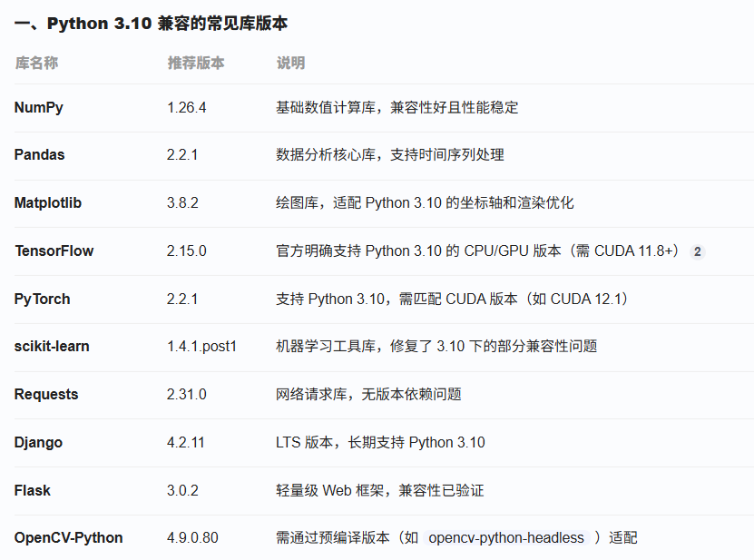754x560 pixels.
Task: Click the column header '说明'
Action: [290, 63]
